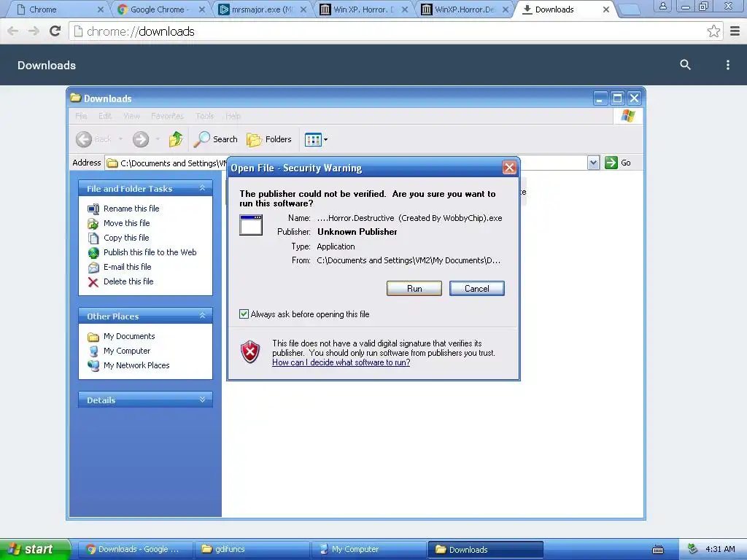This screenshot has width=747, height=560.
Task: Click E-mail this file task
Action: click(127, 267)
